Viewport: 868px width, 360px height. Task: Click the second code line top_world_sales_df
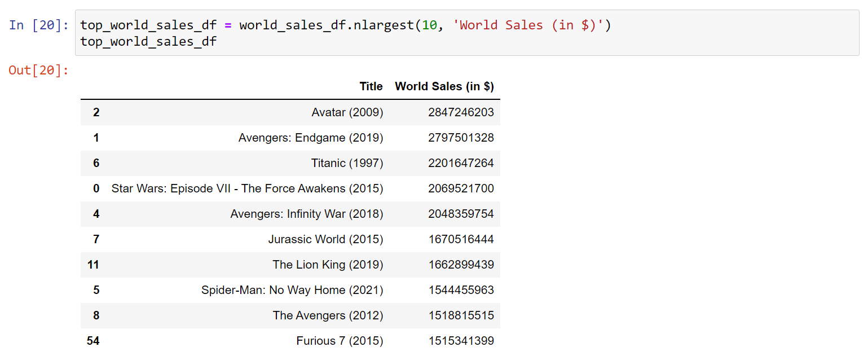[x=148, y=42]
